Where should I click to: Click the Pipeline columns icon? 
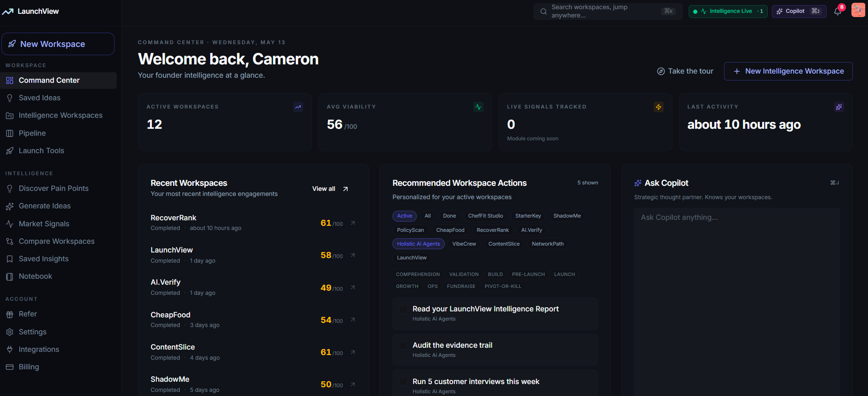pos(10,133)
